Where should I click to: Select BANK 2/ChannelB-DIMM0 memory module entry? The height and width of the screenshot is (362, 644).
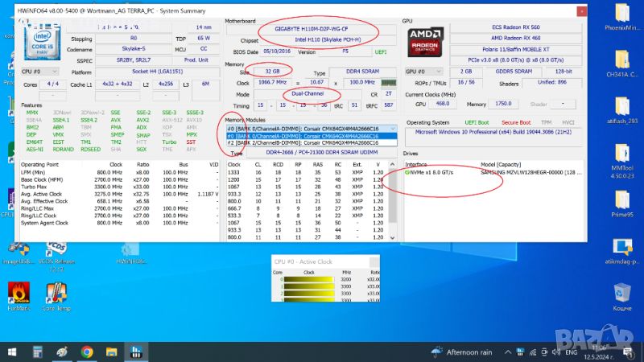[310, 143]
